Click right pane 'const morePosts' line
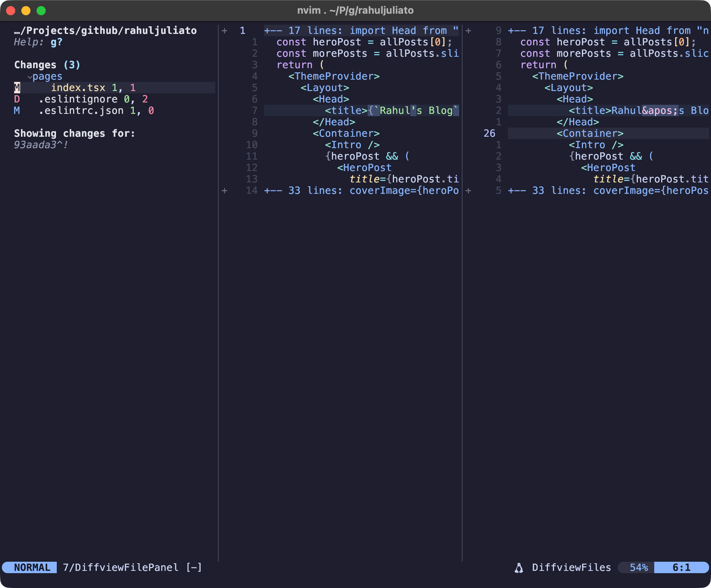This screenshot has height=588, width=711. pos(615,53)
